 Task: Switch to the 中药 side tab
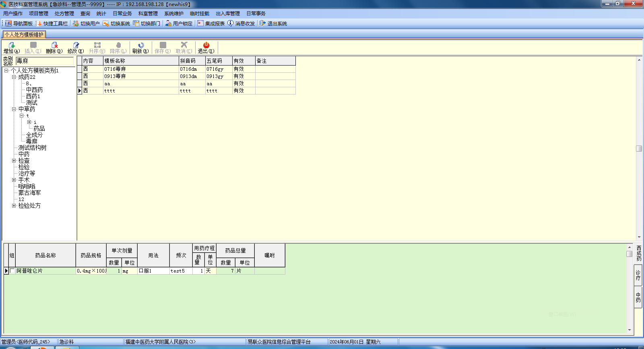(638, 298)
